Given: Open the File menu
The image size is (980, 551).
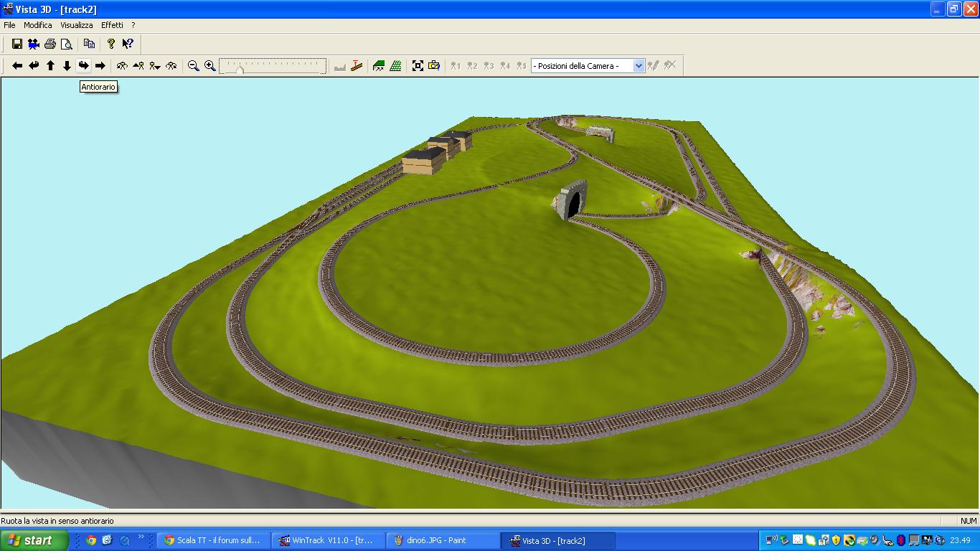Looking at the screenshot, I should pyautogui.click(x=9, y=25).
